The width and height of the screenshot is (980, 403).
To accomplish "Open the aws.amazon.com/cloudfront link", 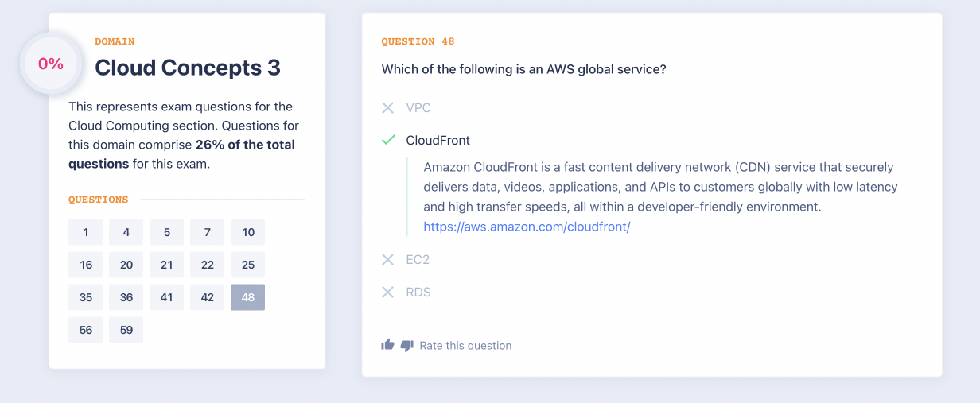I will pyautogui.click(x=527, y=227).
